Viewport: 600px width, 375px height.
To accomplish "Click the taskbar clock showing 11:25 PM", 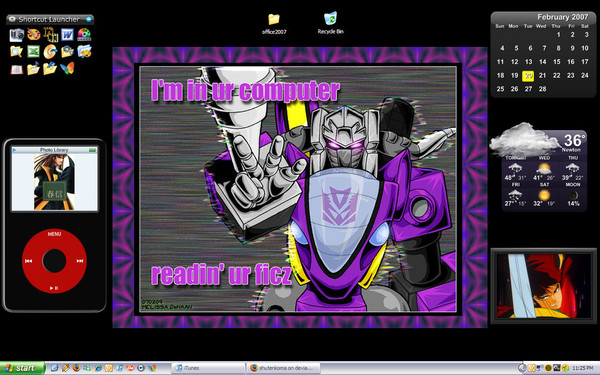I will point(583,368).
